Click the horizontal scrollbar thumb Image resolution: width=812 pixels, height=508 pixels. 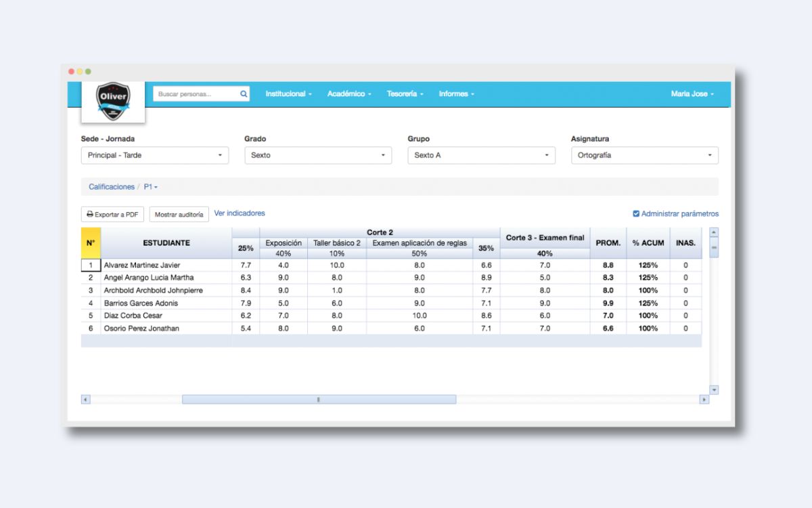(x=319, y=400)
